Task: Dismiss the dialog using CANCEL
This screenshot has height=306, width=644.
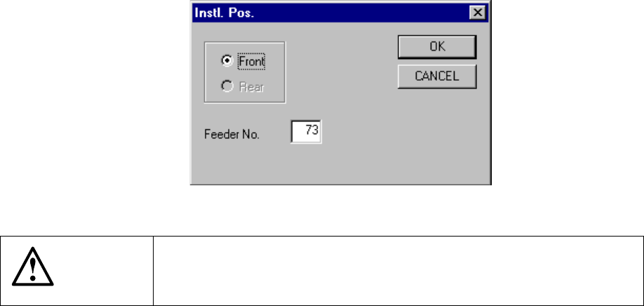Action: (x=437, y=76)
